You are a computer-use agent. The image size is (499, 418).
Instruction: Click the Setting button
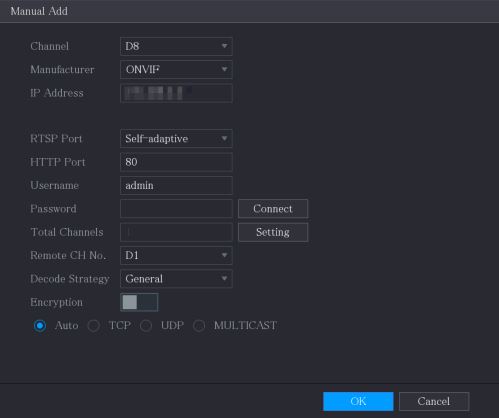pyautogui.click(x=273, y=232)
